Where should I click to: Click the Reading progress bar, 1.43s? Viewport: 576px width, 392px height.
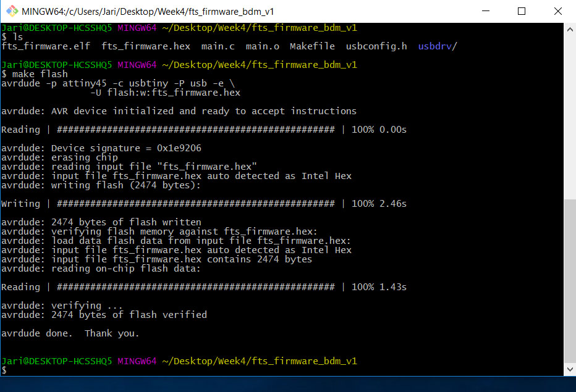[x=204, y=287]
